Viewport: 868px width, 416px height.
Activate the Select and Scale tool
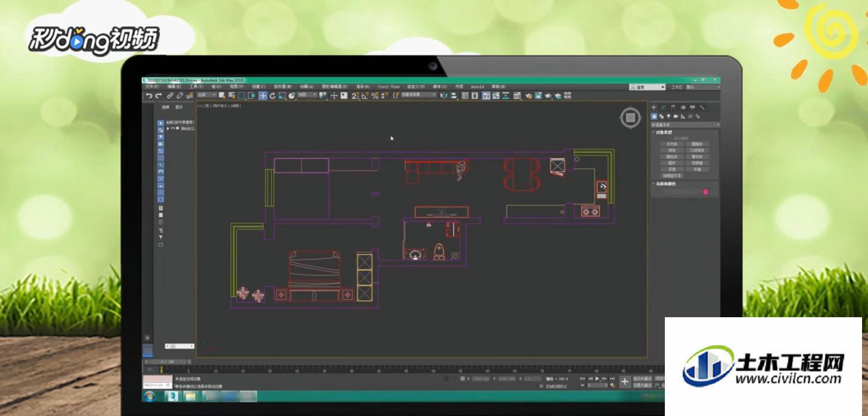coord(282,96)
